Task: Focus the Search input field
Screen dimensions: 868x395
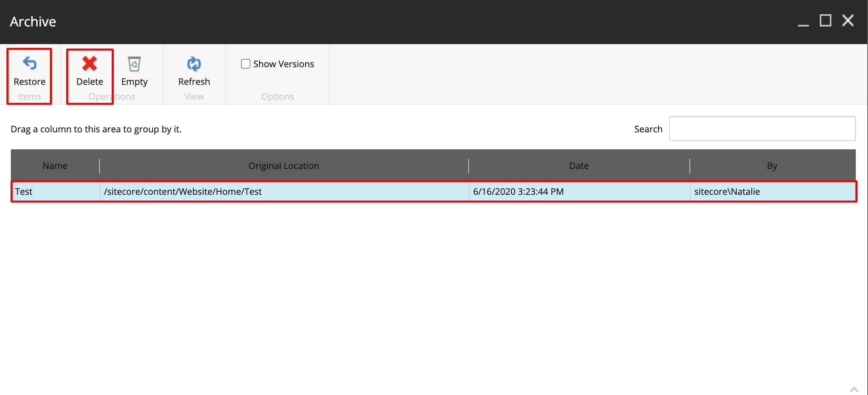Action: (x=762, y=129)
